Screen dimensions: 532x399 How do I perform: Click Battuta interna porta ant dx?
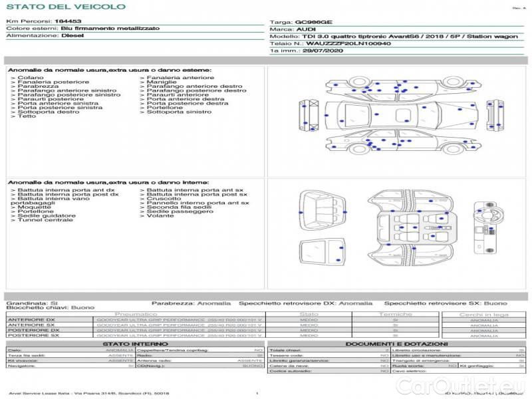[66, 190]
